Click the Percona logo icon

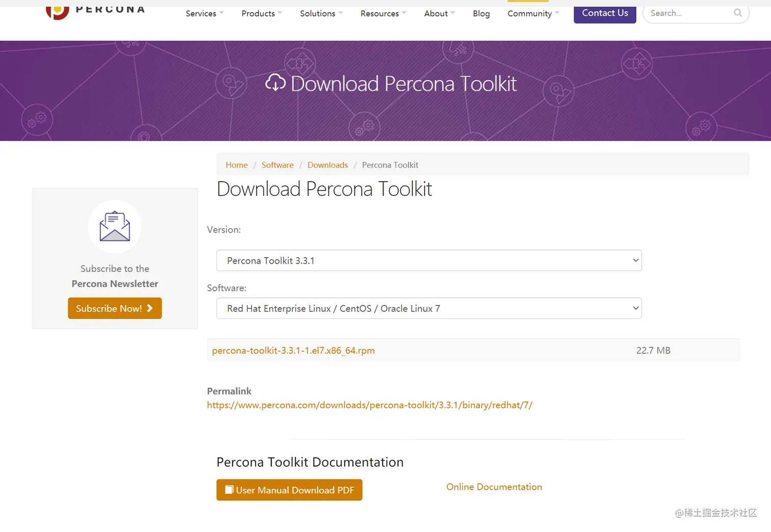click(57, 11)
